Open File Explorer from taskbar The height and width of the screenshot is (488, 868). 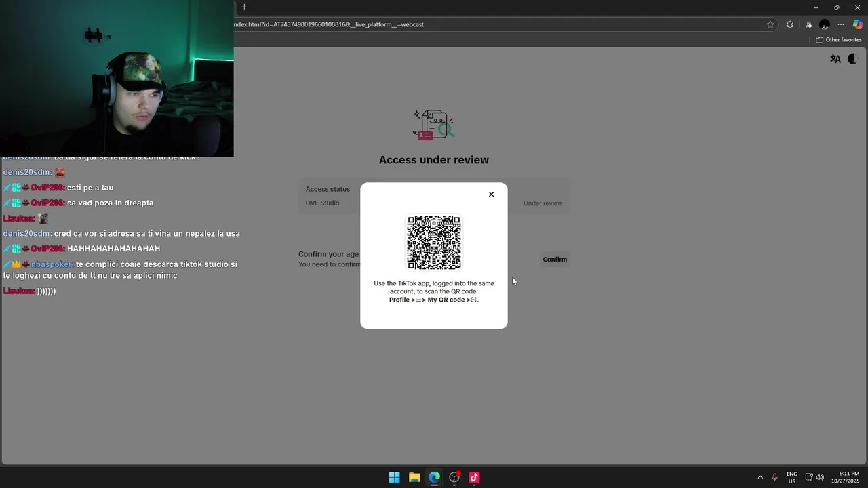click(414, 477)
